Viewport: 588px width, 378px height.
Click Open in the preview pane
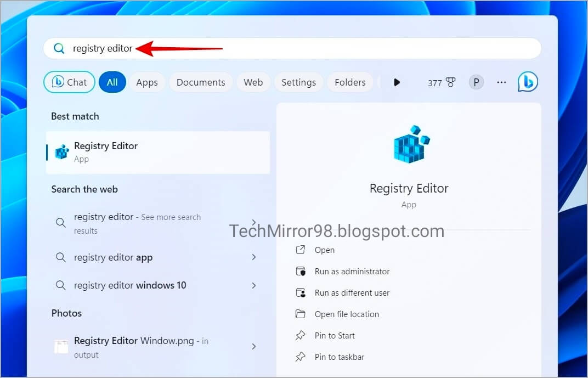[324, 250]
